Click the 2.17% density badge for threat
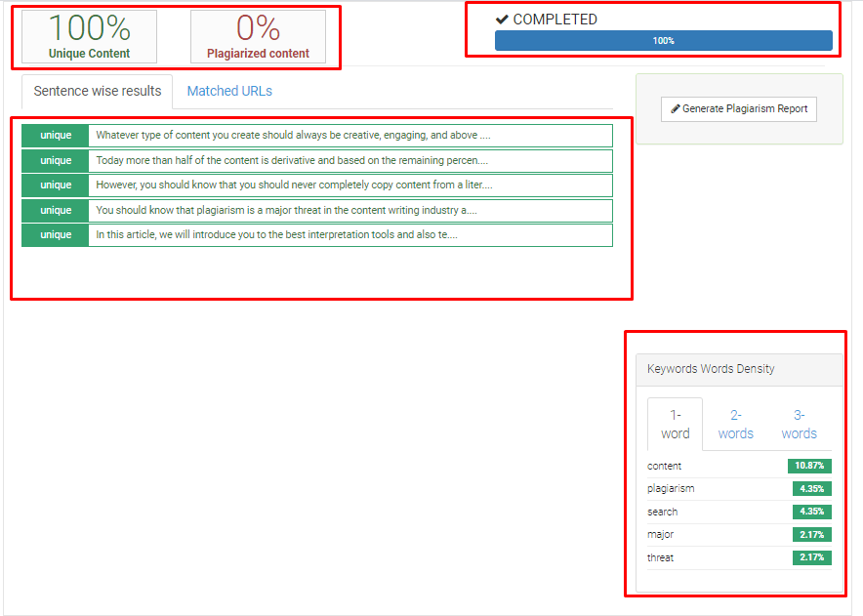863x616 pixels. 812,557
